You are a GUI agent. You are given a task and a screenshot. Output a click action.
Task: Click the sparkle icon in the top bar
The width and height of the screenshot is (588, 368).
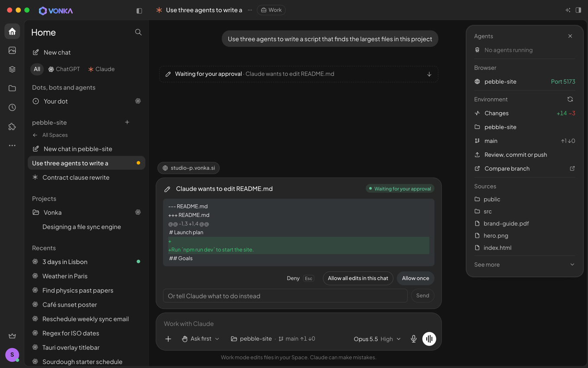pyautogui.click(x=568, y=10)
